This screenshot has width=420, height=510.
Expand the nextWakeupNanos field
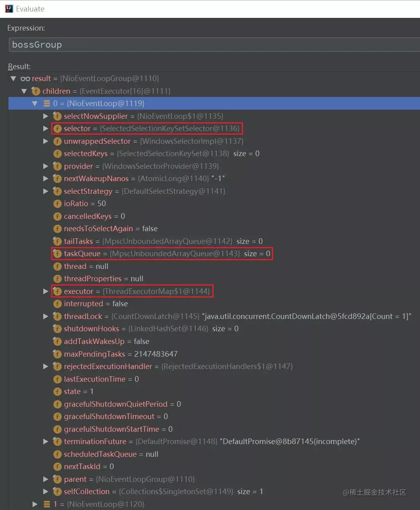[46, 179]
